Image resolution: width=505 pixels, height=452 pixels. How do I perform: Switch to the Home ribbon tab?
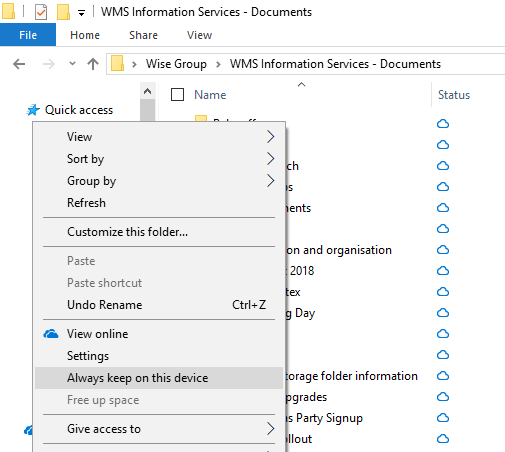(85, 35)
